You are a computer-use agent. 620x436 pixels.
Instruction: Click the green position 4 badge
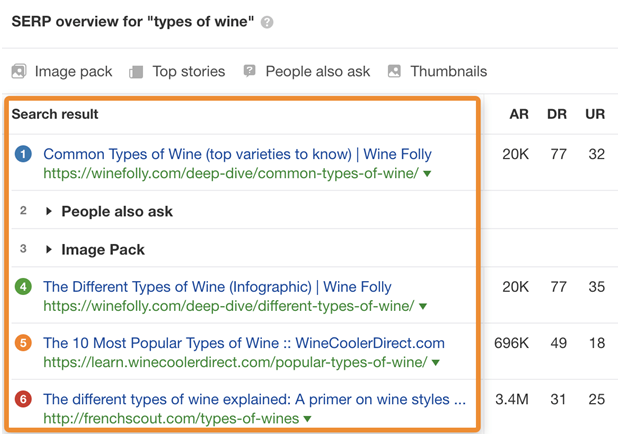23,287
